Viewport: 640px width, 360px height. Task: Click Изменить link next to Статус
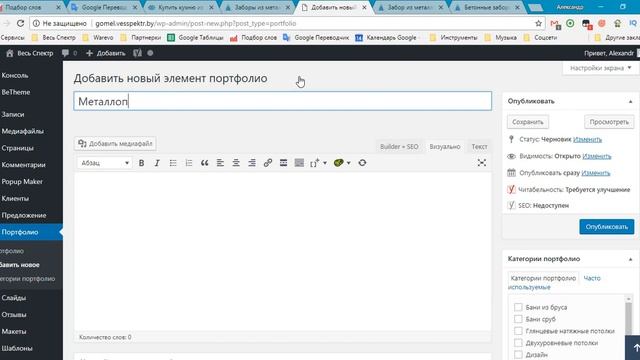coord(587,139)
